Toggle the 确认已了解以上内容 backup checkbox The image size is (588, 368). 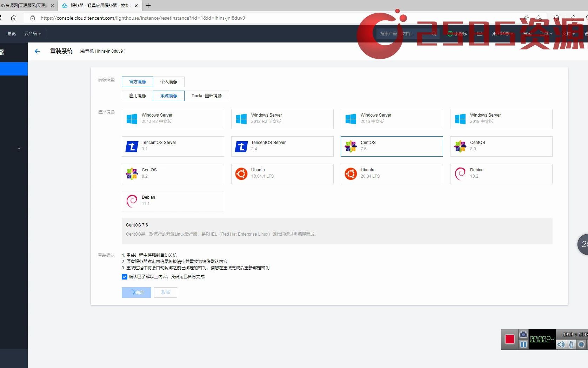coord(125,277)
